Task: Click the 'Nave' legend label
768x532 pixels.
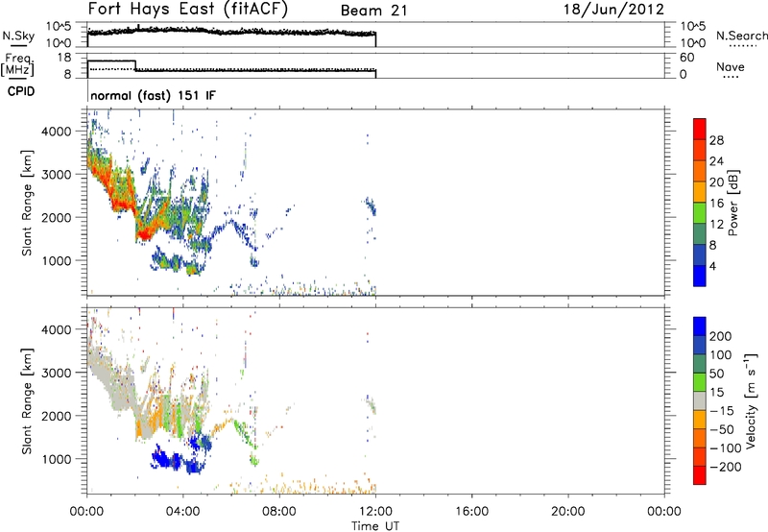Action: 730,67
